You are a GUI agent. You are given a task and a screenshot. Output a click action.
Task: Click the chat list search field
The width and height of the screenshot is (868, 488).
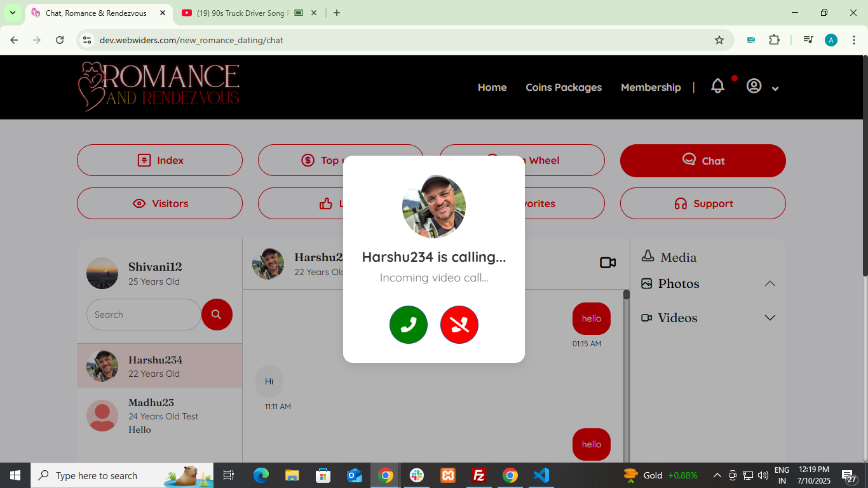[x=144, y=315]
